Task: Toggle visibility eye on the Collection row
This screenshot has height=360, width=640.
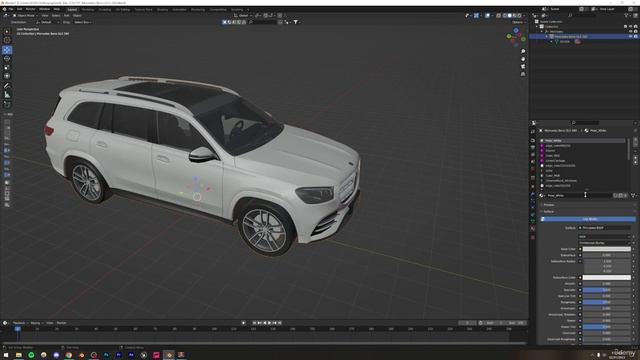Action: tap(631, 27)
